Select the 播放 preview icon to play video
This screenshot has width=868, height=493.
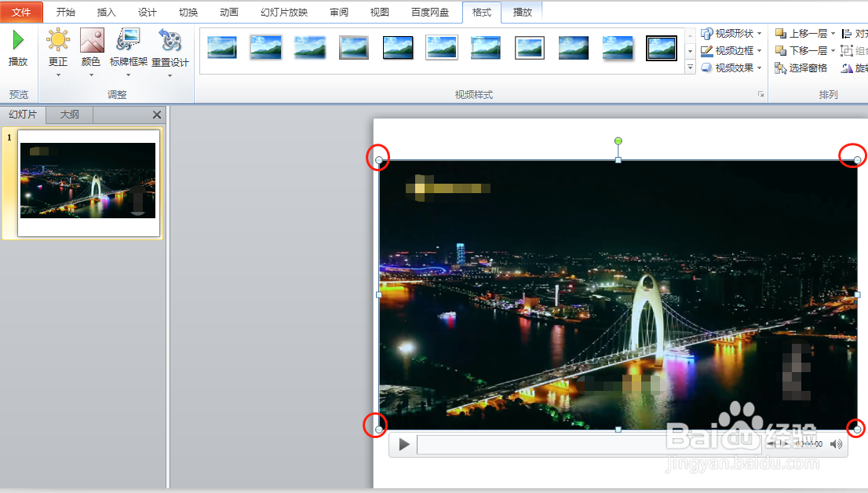17,47
